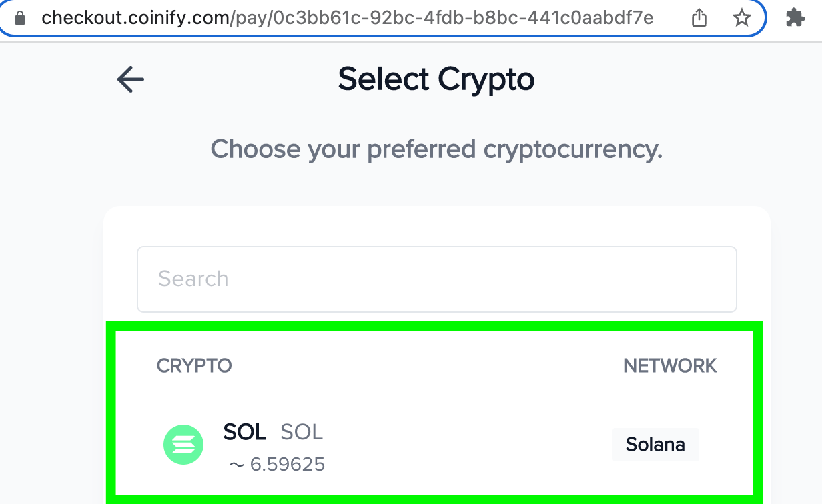Image resolution: width=822 pixels, height=504 pixels.
Task: Bookmark this page with the star icon
Action: point(742,18)
